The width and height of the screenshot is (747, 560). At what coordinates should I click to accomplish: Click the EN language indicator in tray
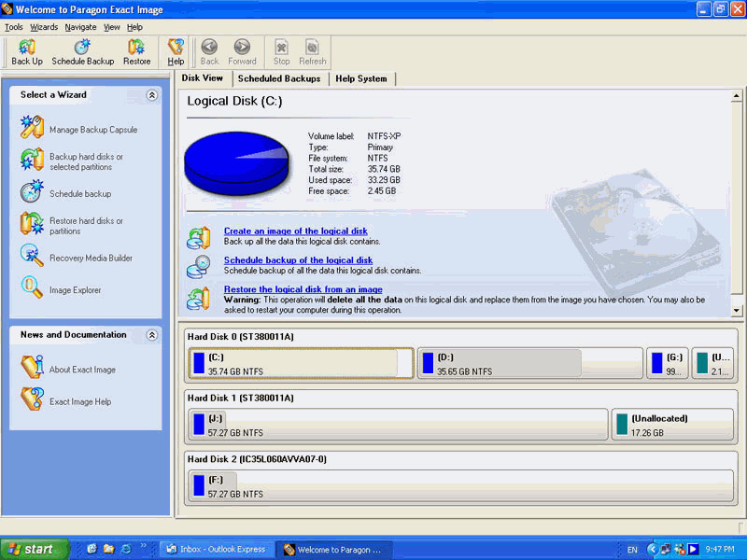[632, 550]
